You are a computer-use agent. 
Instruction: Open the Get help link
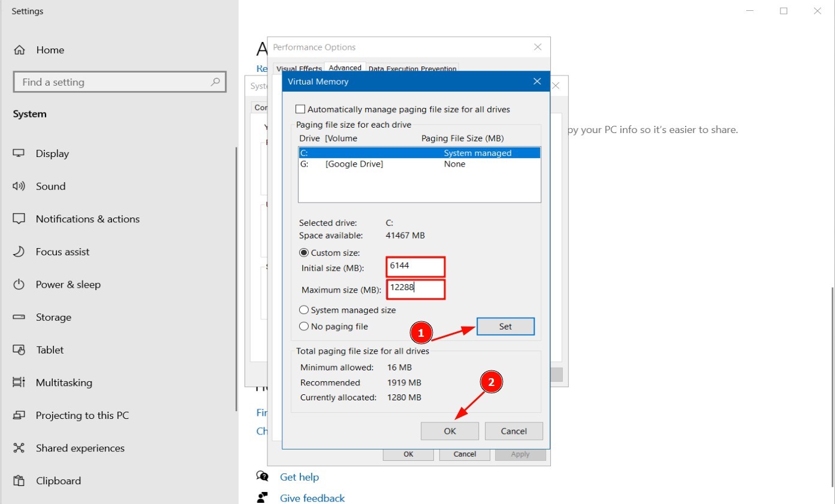[x=299, y=477]
